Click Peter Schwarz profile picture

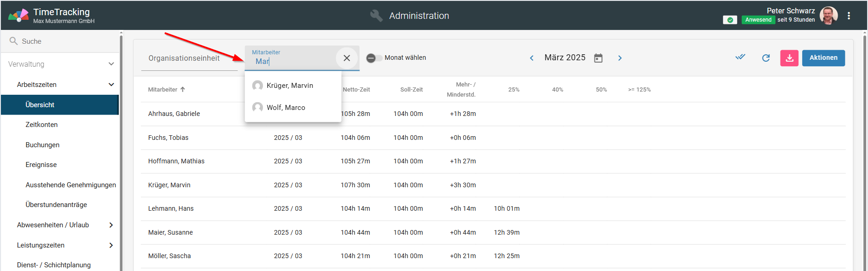[x=828, y=16]
